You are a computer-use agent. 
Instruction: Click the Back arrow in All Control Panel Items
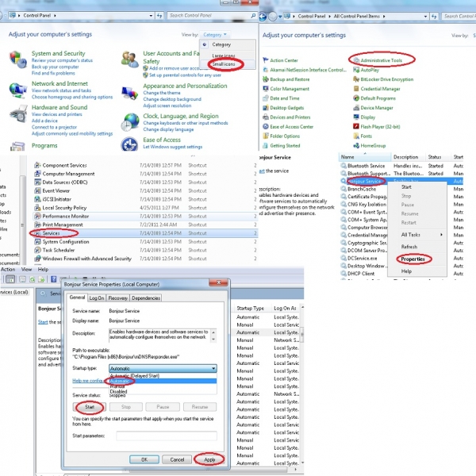click(263, 17)
